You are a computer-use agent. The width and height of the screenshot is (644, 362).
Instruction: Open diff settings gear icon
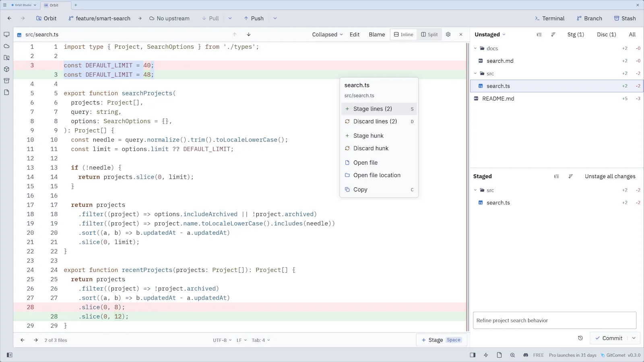[x=448, y=35]
